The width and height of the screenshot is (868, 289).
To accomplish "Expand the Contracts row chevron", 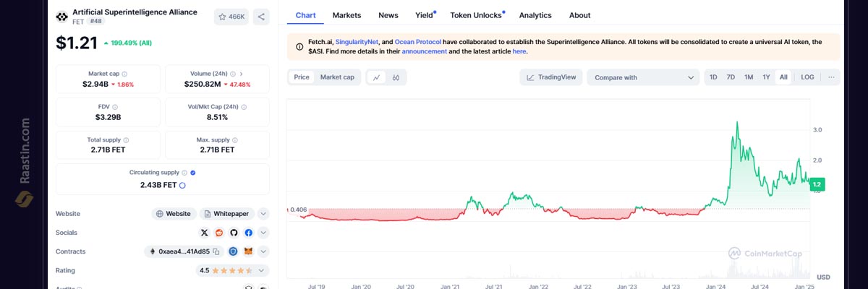I will tap(263, 251).
